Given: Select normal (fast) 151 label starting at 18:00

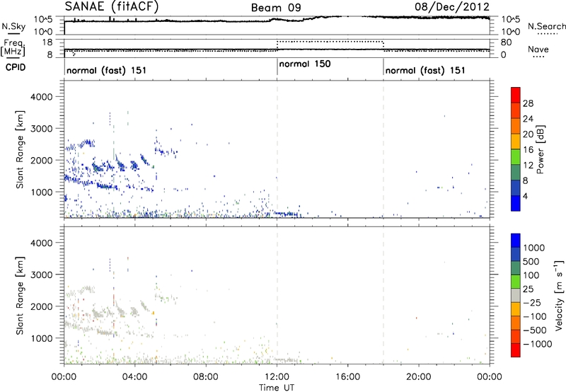Looking at the screenshot, I should [x=425, y=70].
